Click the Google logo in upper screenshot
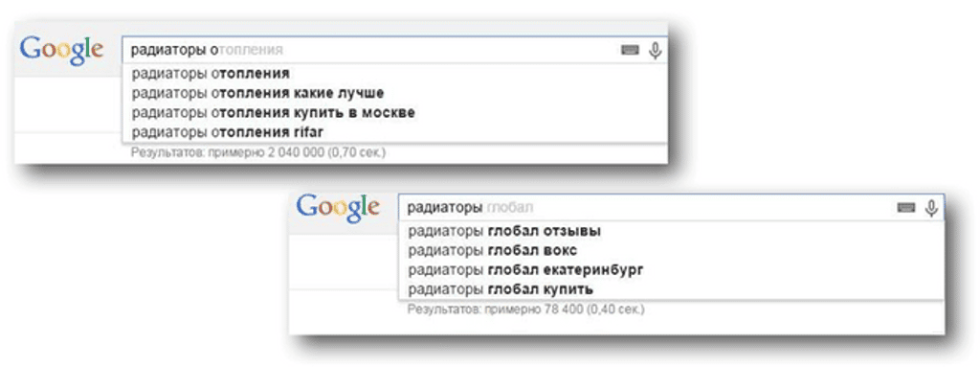 click(61, 50)
